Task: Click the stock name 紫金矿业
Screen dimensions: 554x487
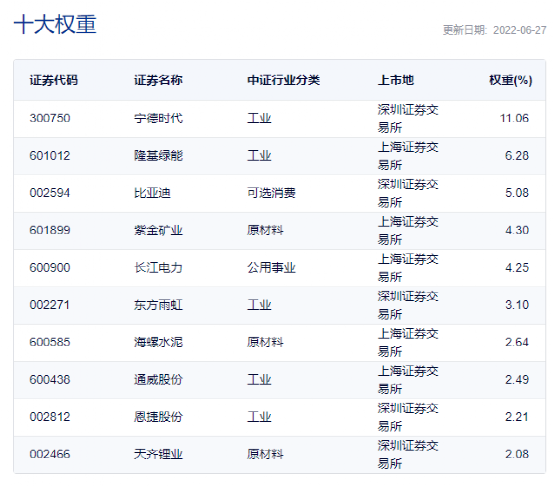Action: [158, 230]
